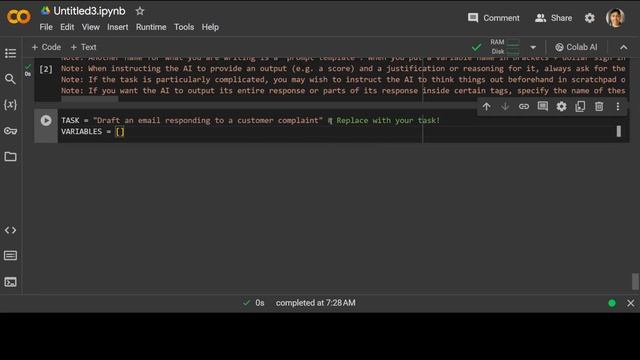The image size is (640, 360).
Task: Show RAM and Disk resource usage
Action: point(505,47)
